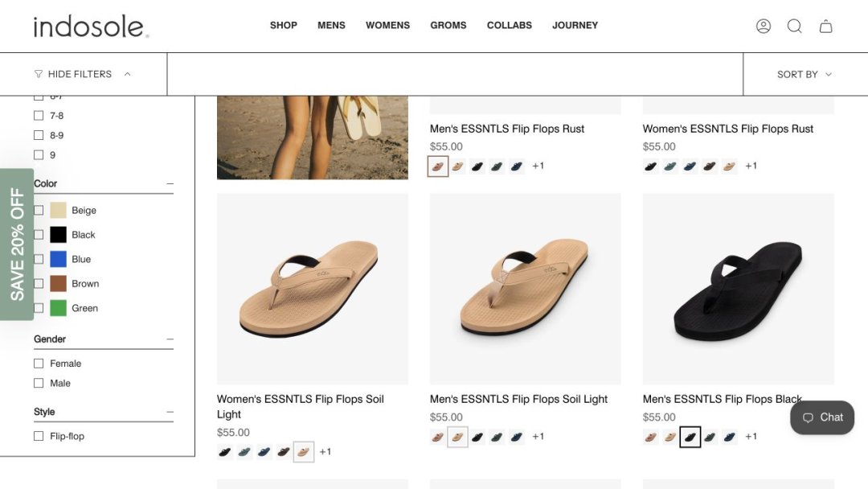The image size is (868, 489).
Task: Check the Female gender filter
Action: [39, 364]
